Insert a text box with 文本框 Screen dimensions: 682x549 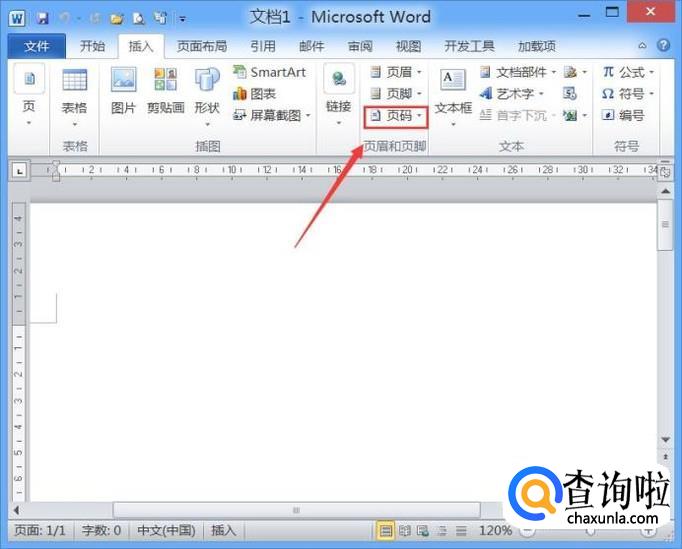453,97
